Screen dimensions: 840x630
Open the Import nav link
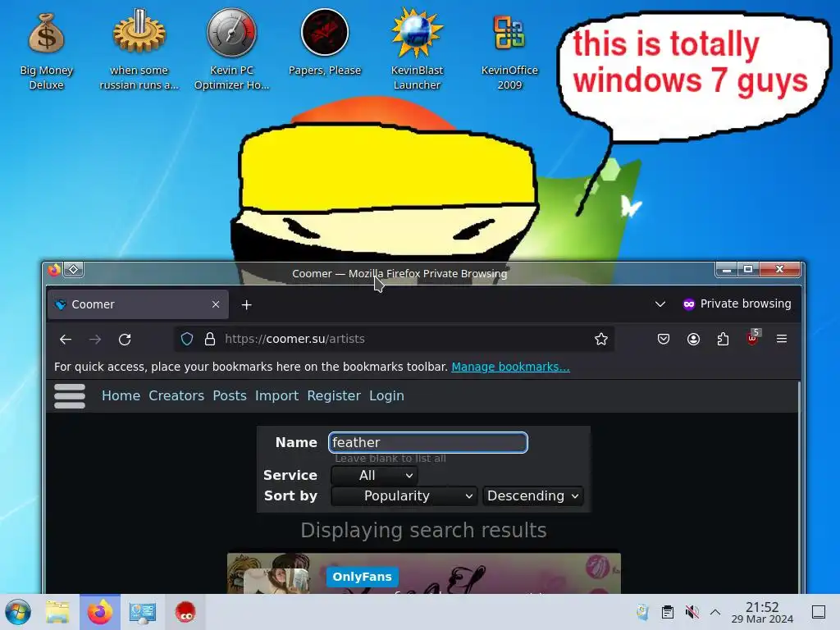click(x=276, y=396)
